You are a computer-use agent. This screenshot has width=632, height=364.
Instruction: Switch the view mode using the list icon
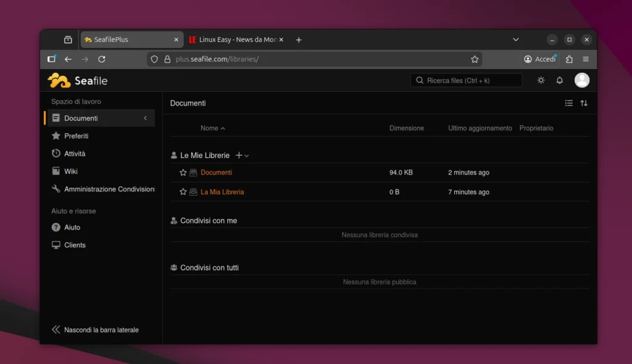(x=568, y=103)
